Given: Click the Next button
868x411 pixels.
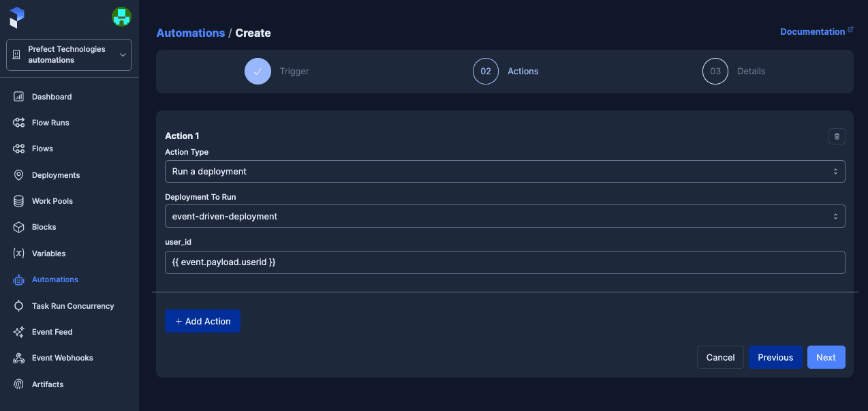Looking at the screenshot, I should (826, 357).
